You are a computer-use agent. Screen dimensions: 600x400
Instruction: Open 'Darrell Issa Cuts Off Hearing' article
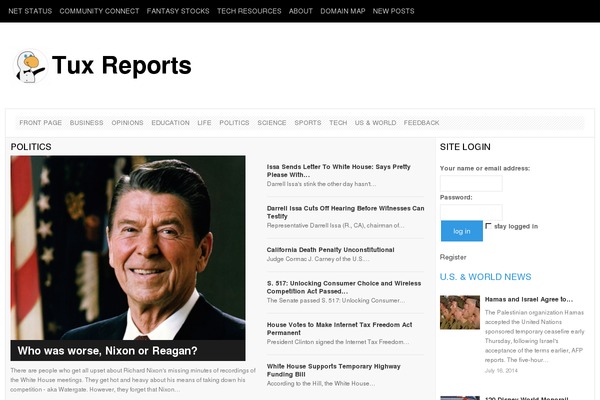(x=346, y=212)
